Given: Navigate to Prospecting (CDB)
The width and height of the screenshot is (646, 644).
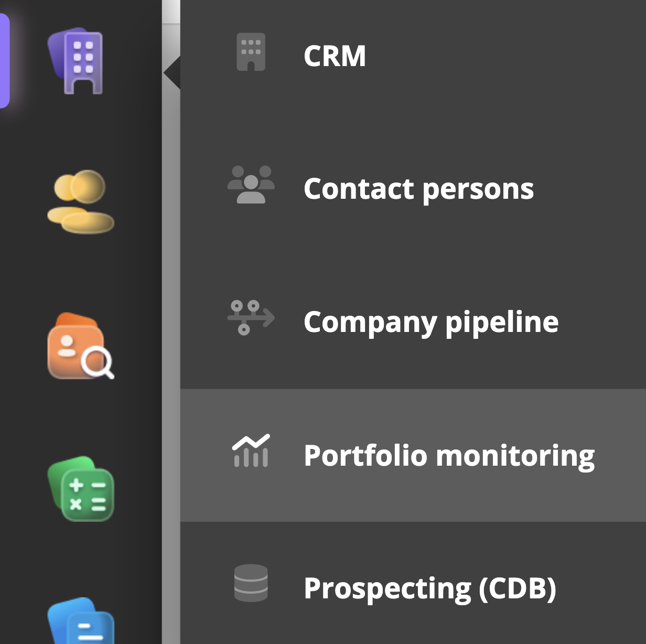Looking at the screenshot, I should 429,588.
